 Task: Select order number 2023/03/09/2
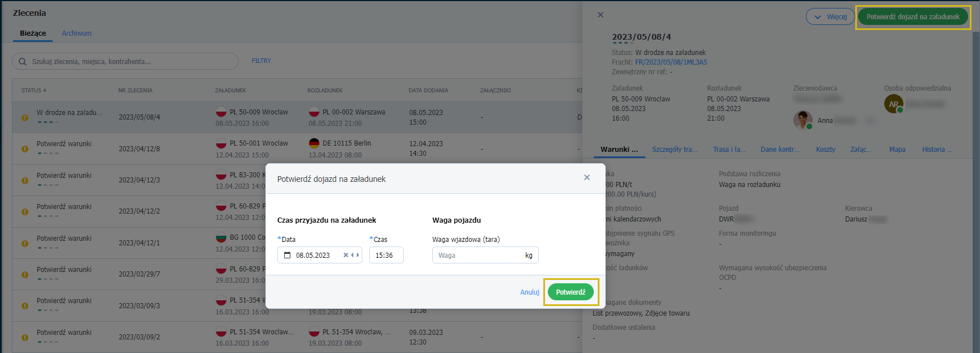click(139, 337)
